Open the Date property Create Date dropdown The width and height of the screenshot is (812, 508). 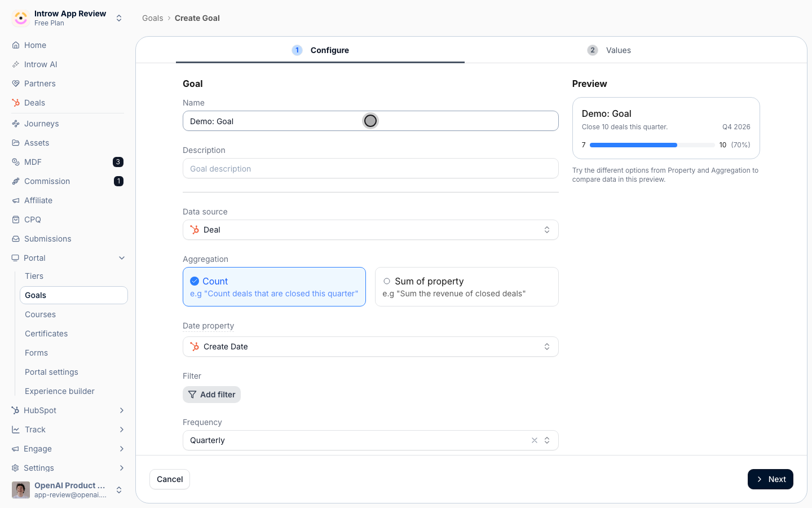click(370, 347)
